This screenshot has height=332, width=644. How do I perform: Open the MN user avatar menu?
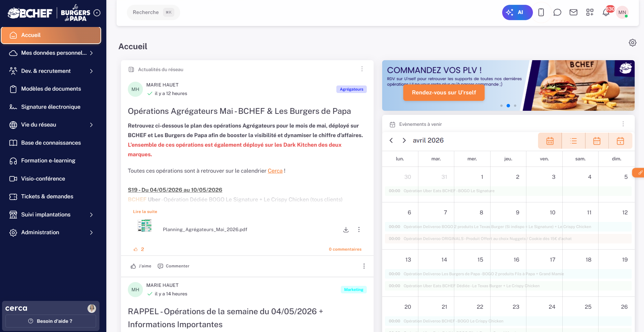(x=622, y=12)
